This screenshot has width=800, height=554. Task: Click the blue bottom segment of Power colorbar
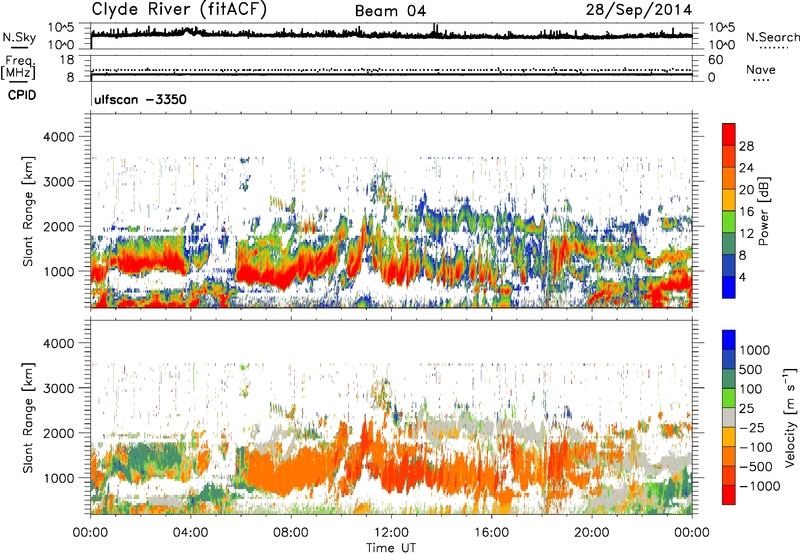pyautogui.click(x=729, y=287)
